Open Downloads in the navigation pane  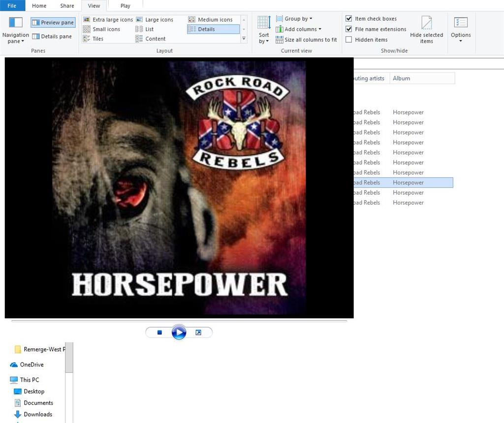[x=33, y=414]
